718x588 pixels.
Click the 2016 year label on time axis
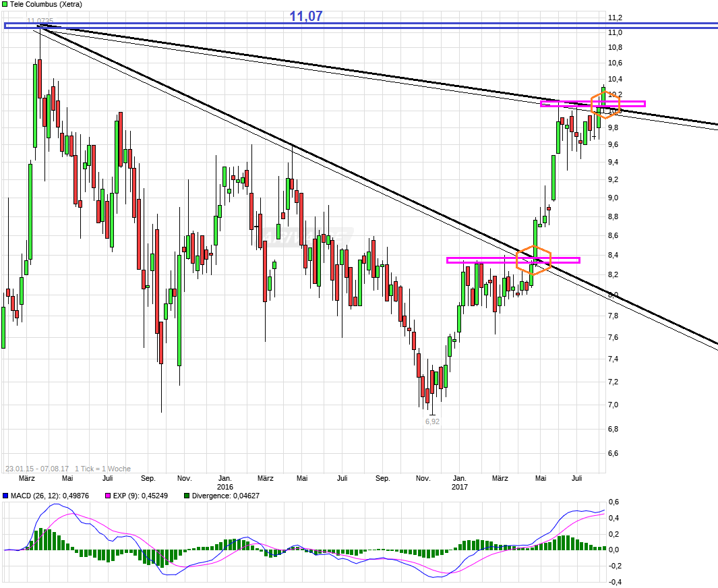(x=225, y=487)
